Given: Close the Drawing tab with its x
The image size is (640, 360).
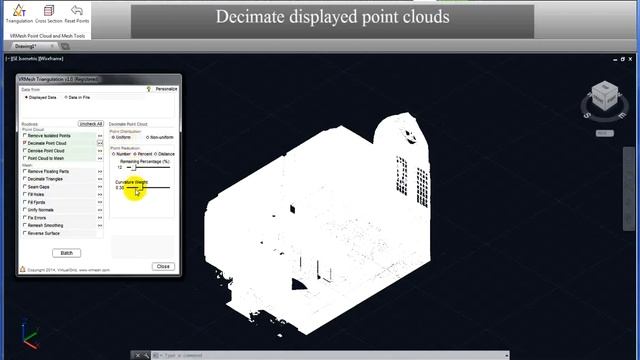Looking at the screenshot, I should [52, 46].
